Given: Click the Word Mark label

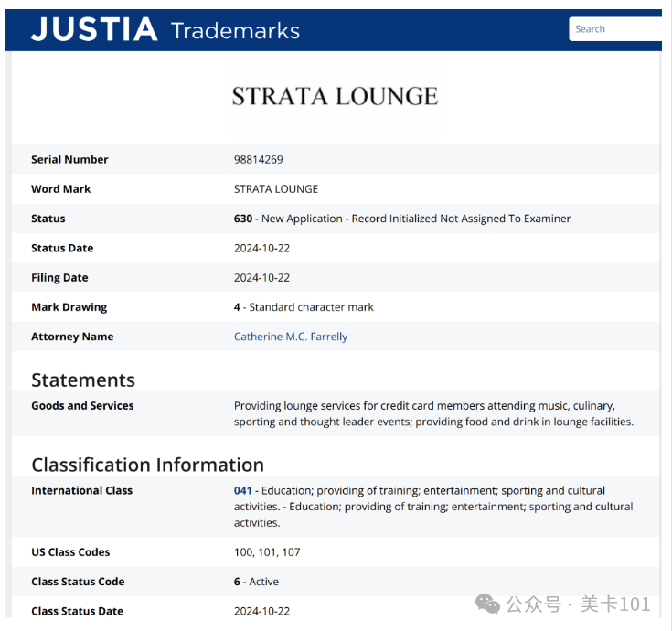Looking at the screenshot, I should coord(61,189).
